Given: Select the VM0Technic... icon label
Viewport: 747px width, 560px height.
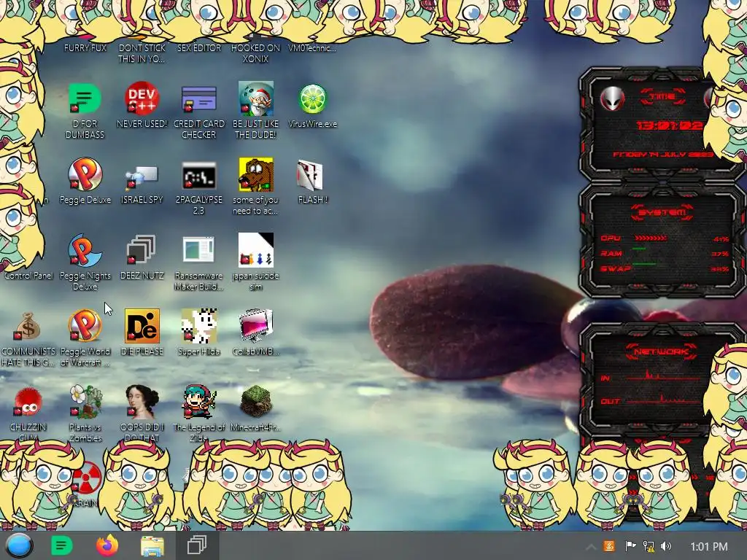Looking at the screenshot, I should tap(312, 48).
